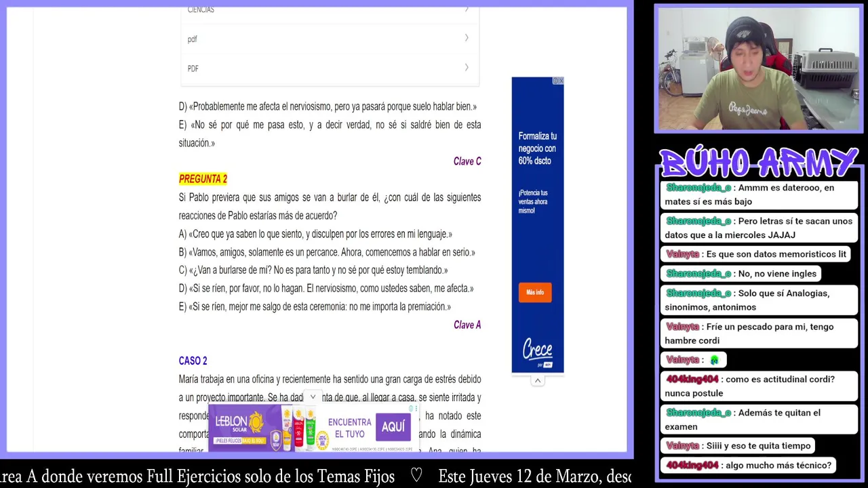Click chat message 'Pero letras sí te sacan unos datos'

tap(759, 228)
